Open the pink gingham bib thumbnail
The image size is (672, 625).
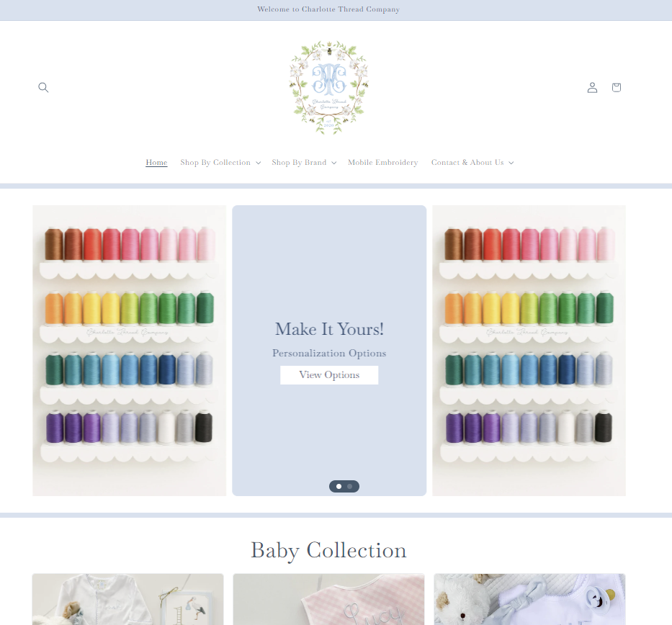pyautogui.click(x=328, y=599)
